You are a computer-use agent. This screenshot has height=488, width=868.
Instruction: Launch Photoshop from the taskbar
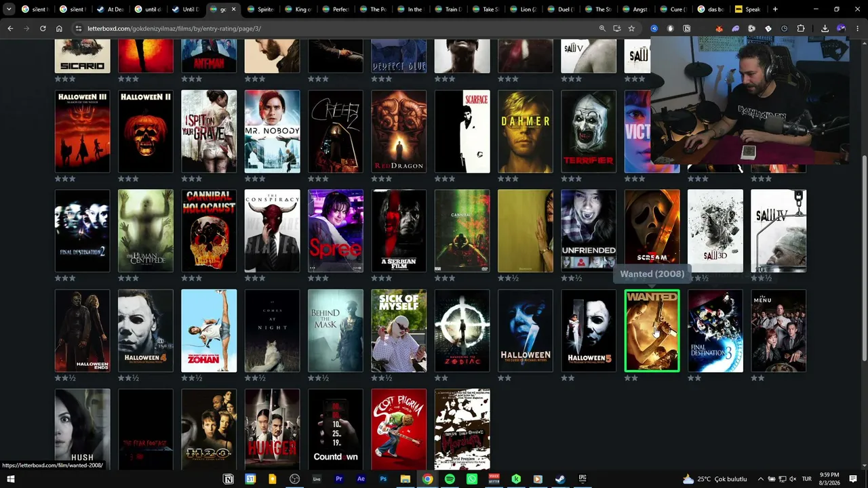point(383,479)
